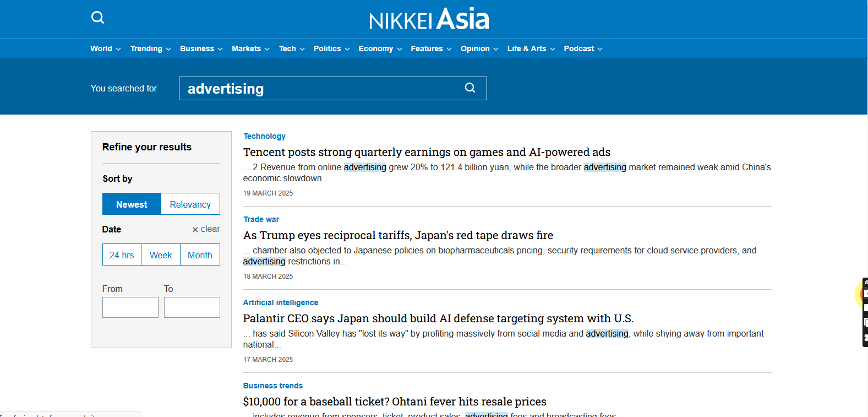The height and width of the screenshot is (417, 868).
Task: Expand the Business dropdown menu
Action: coord(201,49)
